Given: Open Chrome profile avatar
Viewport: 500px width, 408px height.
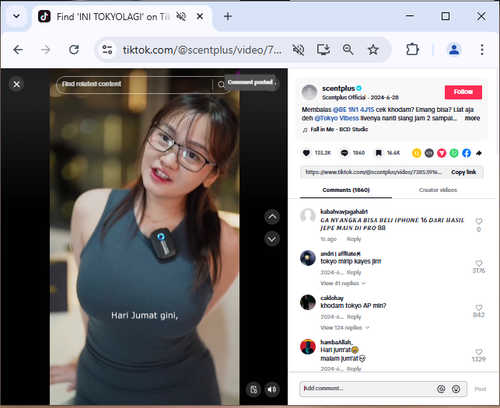Looking at the screenshot, I should click(x=454, y=50).
